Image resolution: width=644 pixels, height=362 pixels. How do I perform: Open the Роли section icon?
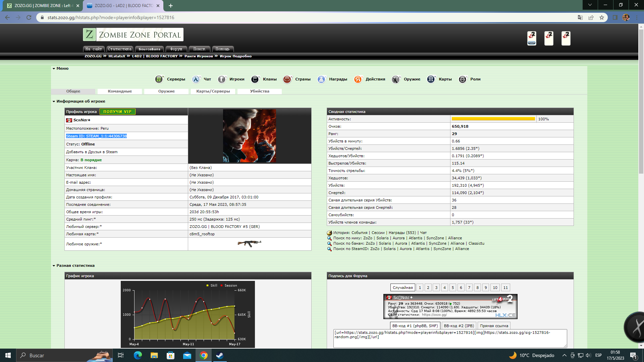tap(463, 79)
